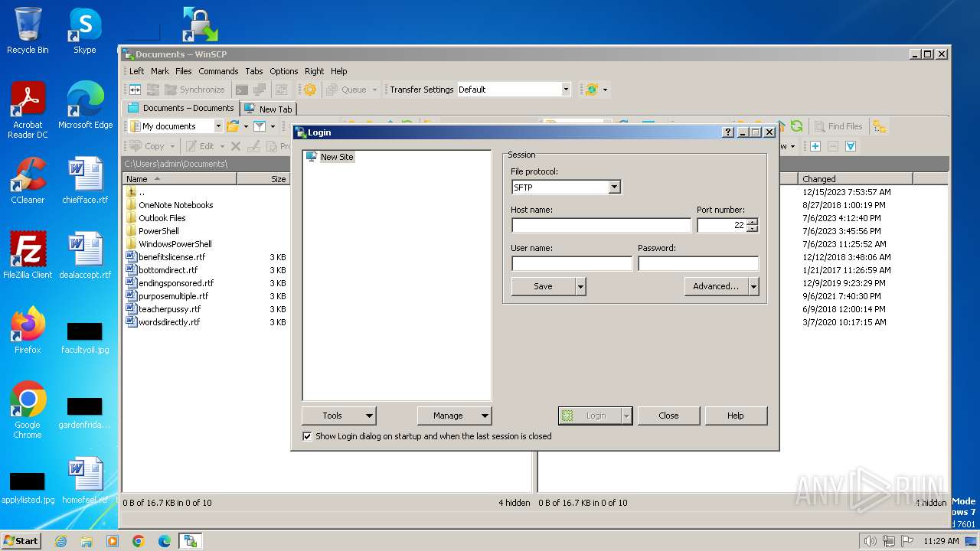Open the Commands menu
Viewport: 980px width, 551px height.
coord(218,71)
